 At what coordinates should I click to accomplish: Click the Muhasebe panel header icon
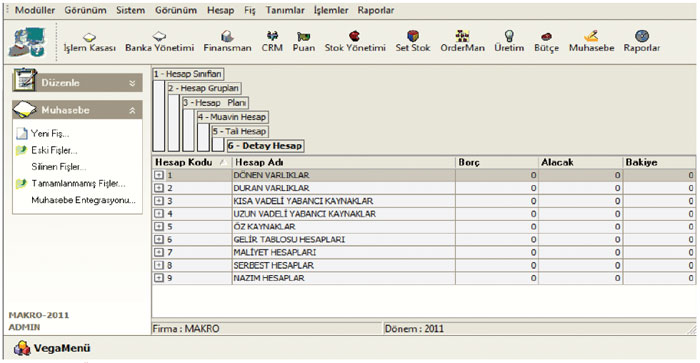click(x=25, y=110)
